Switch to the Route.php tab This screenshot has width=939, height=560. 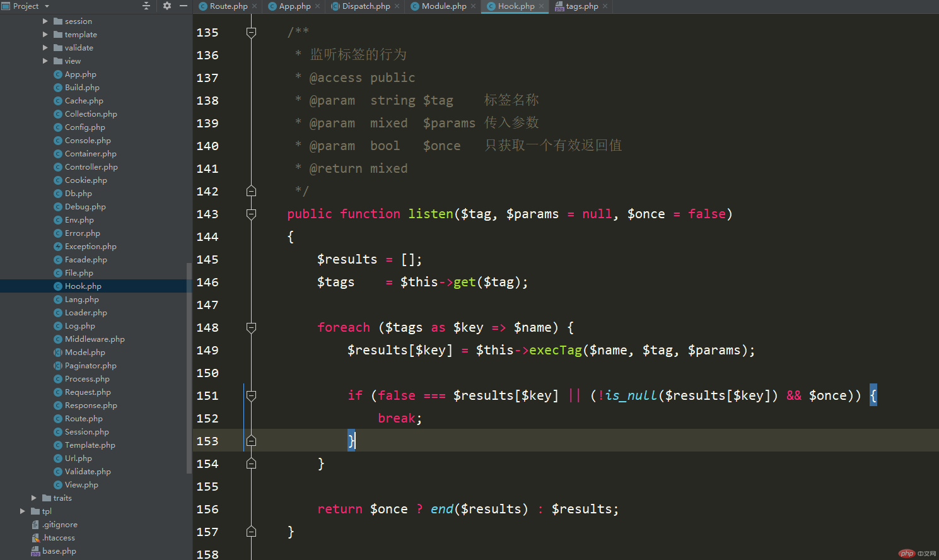[229, 6]
